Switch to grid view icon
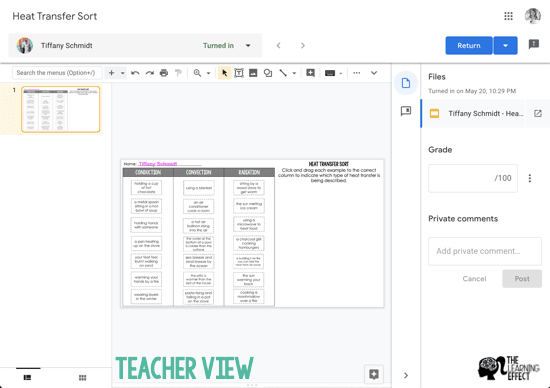Screen dimensions: 550x388 pyautogui.click(x=82, y=377)
